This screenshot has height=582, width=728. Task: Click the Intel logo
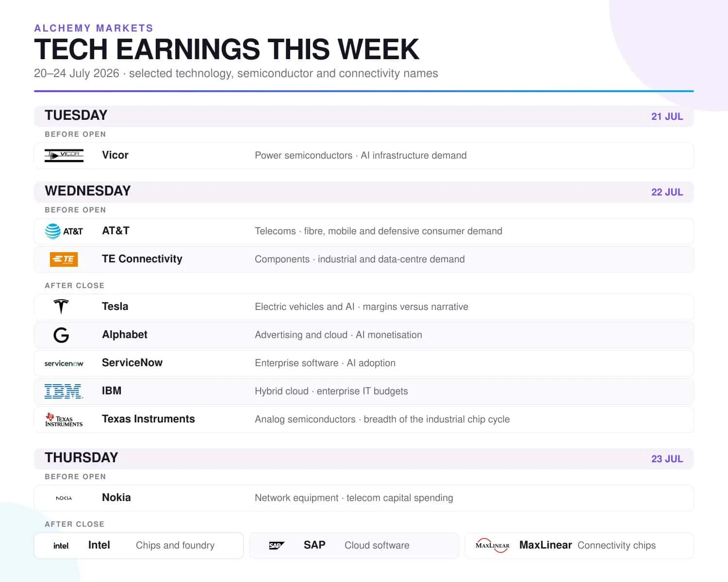point(61,546)
